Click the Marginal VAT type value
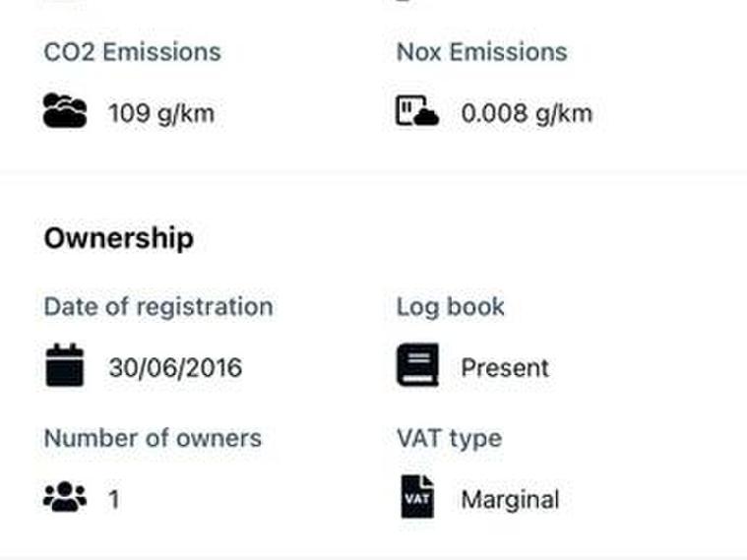This screenshot has width=747, height=560. [510, 499]
